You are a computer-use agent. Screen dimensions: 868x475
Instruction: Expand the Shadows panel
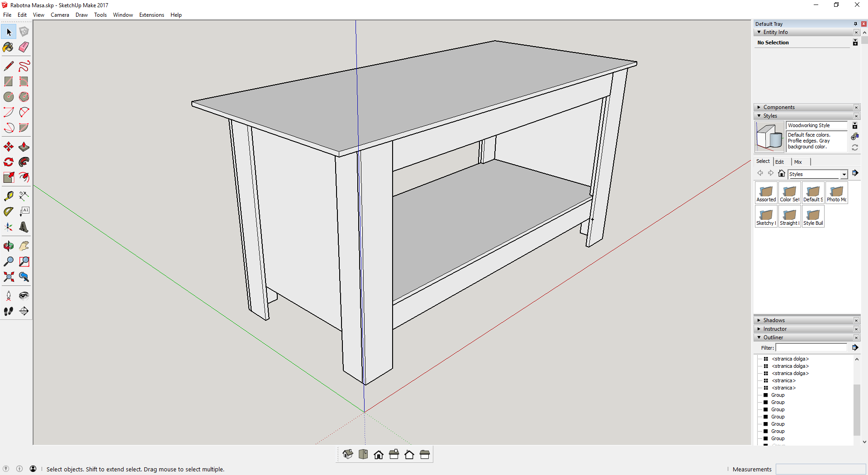coord(759,320)
